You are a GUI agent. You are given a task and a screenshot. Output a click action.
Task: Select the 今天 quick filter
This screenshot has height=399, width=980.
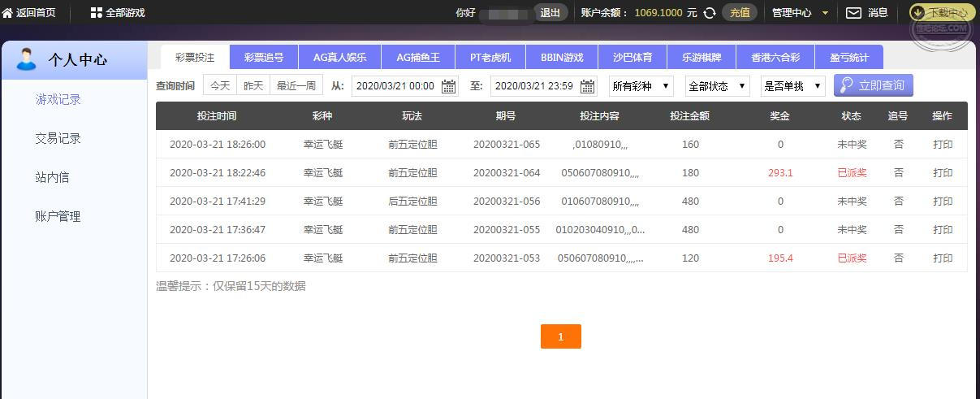[x=220, y=85]
